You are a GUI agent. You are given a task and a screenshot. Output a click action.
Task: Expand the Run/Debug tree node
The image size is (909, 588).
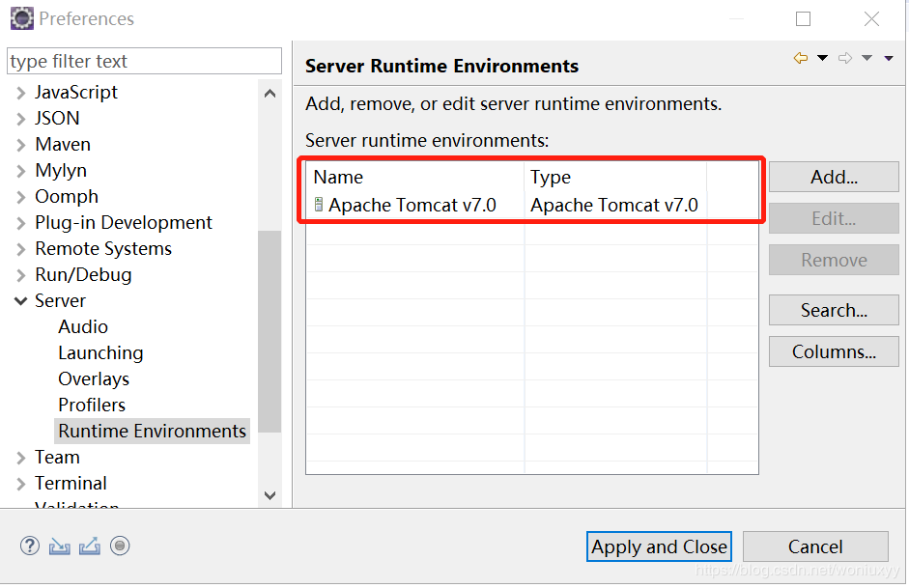[x=21, y=275]
